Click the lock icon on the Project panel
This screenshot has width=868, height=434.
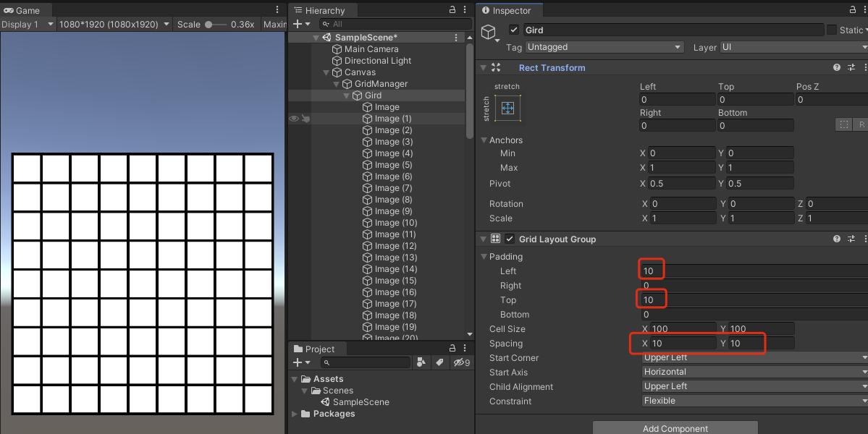452,348
